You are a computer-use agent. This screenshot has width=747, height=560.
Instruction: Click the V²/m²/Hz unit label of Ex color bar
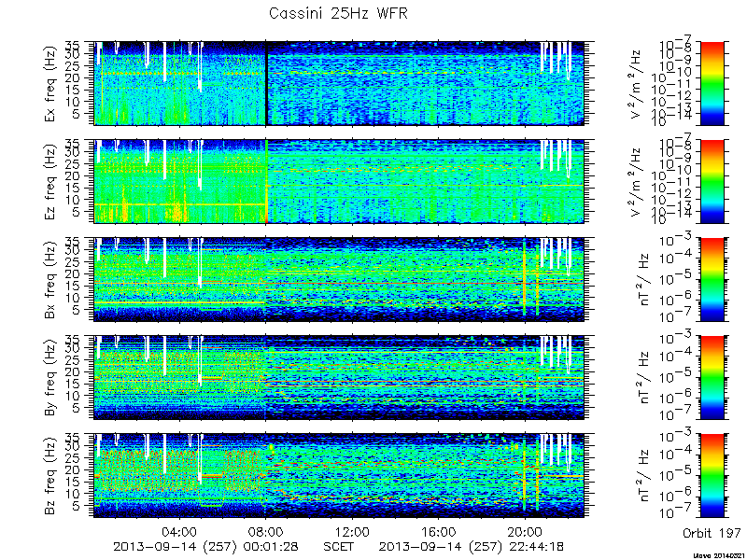[636, 84]
